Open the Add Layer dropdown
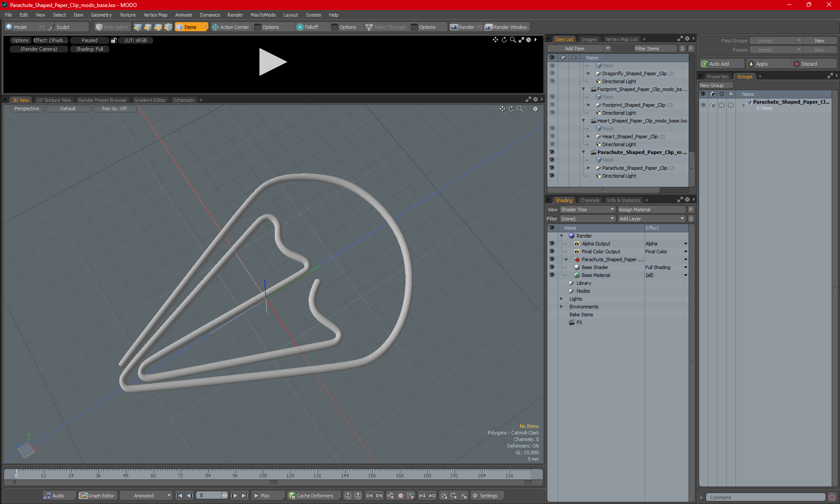This screenshot has width=840, height=504. click(x=651, y=219)
